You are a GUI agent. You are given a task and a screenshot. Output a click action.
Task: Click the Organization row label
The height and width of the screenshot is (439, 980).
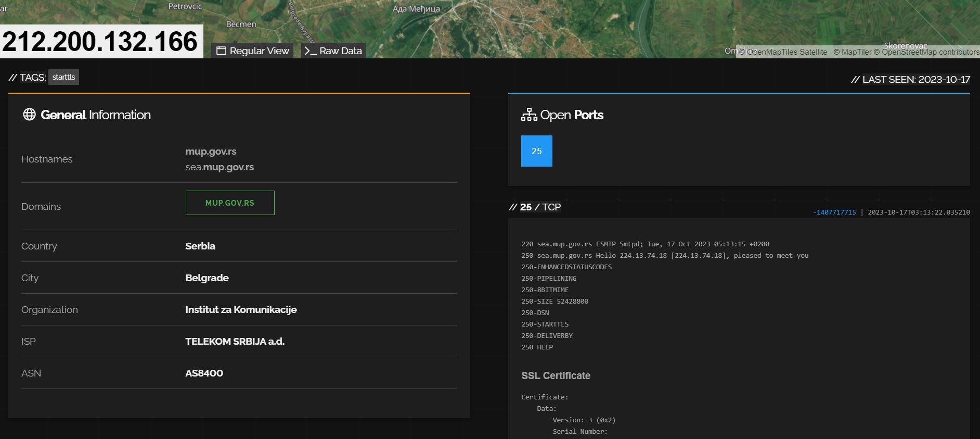pyautogui.click(x=49, y=310)
